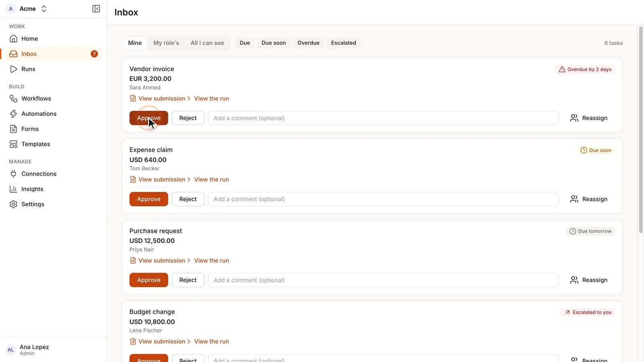Screen dimensions: 644x362
Task: Approve the Expense claim task
Action: pyautogui.click(x=149, y=199)
